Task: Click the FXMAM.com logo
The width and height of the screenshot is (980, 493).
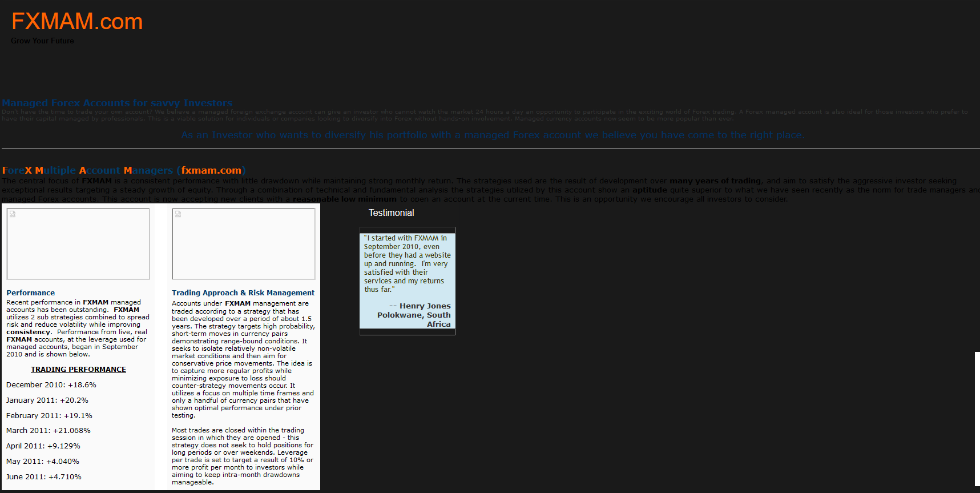Action: (77, 22)
